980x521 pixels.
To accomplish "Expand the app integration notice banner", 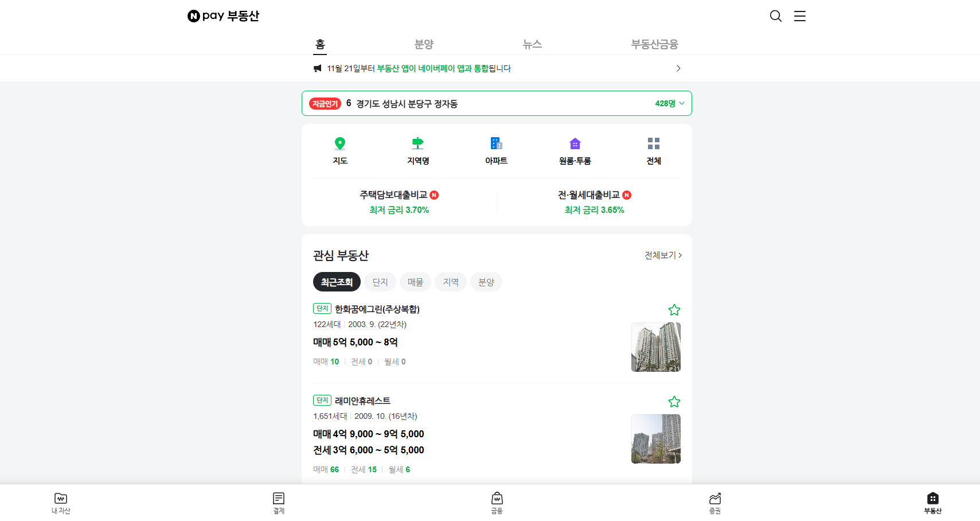I will click(x=678, y=68).
